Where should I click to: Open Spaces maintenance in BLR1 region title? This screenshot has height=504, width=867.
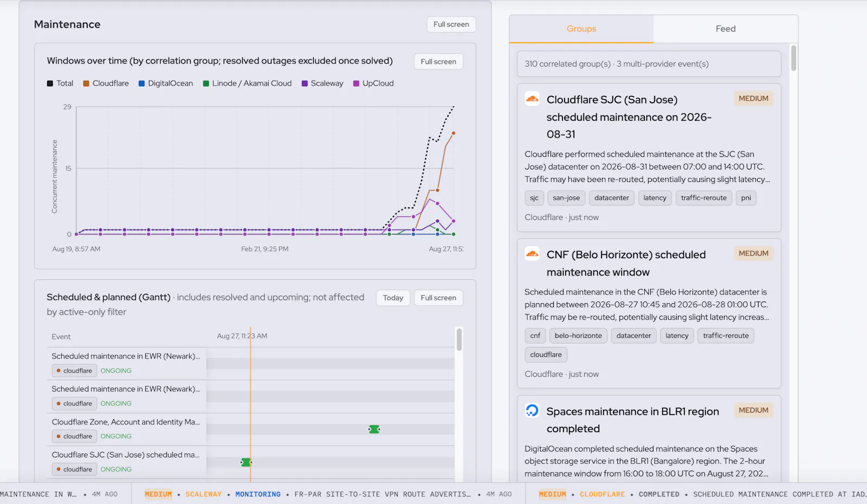pyautogui.click(x=632, y=420)
